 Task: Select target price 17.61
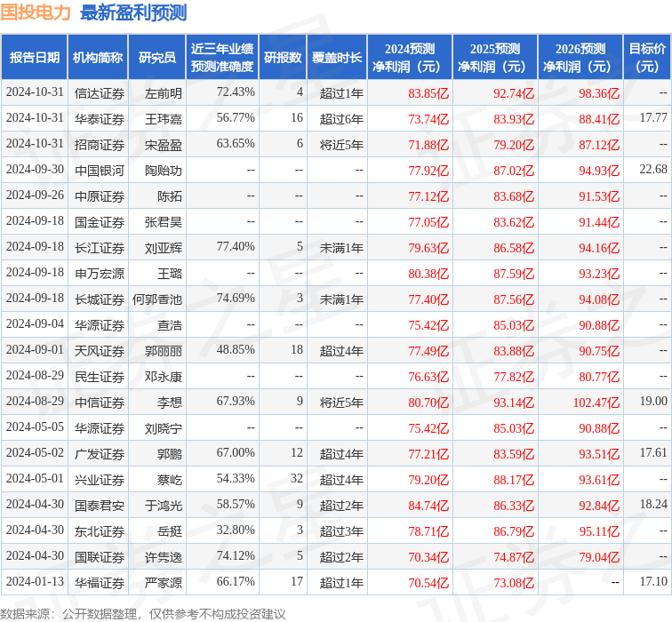click(653, 452)
